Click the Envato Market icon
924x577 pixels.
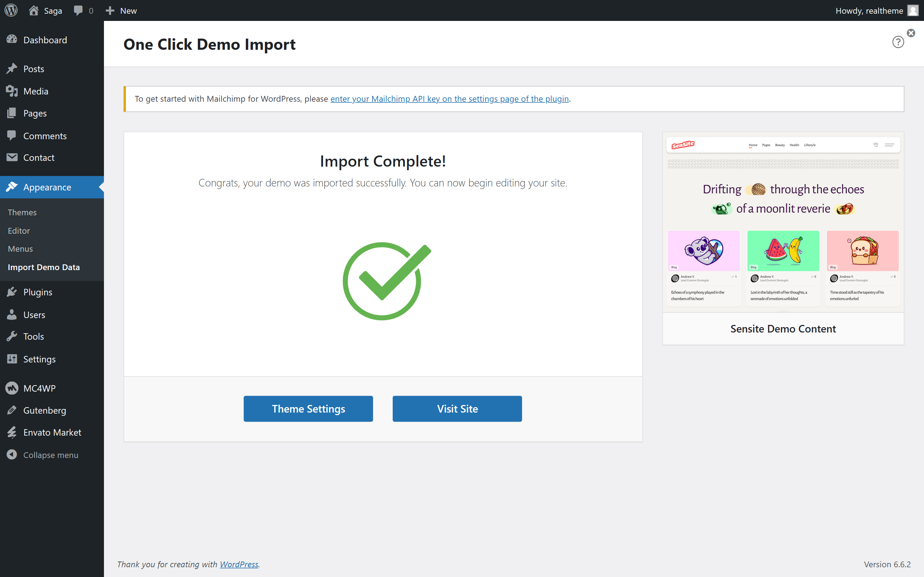[x=12, y=432]
